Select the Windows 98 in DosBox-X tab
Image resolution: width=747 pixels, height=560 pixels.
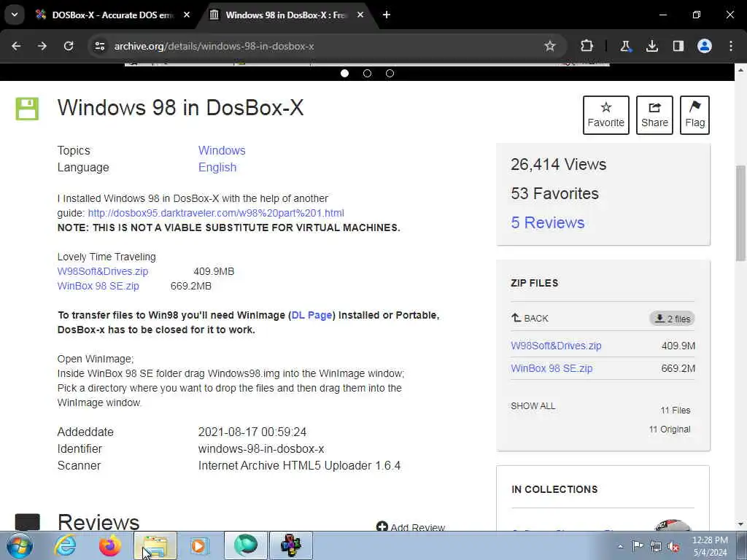[286, 15]
